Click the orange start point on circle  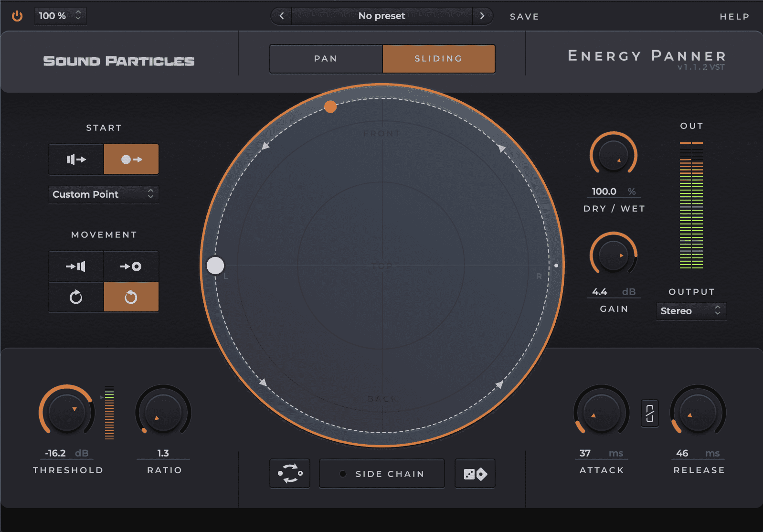[330, 106]
